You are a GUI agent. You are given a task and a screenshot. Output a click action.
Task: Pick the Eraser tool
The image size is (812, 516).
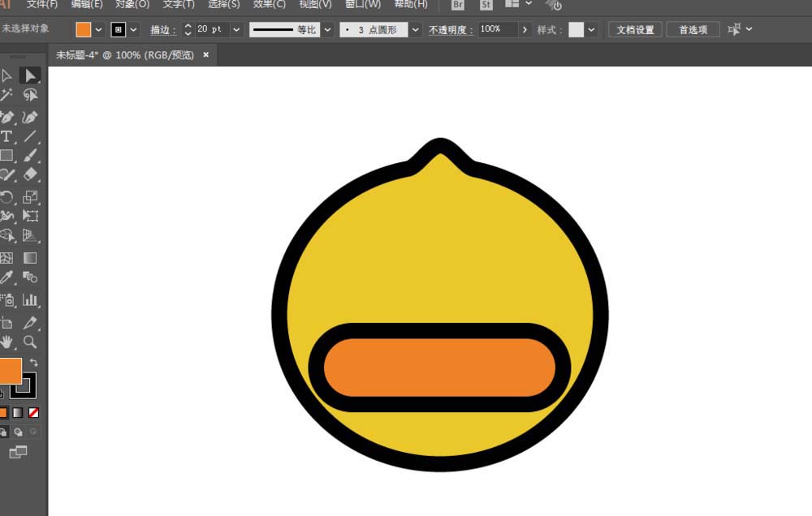[30, 174]
